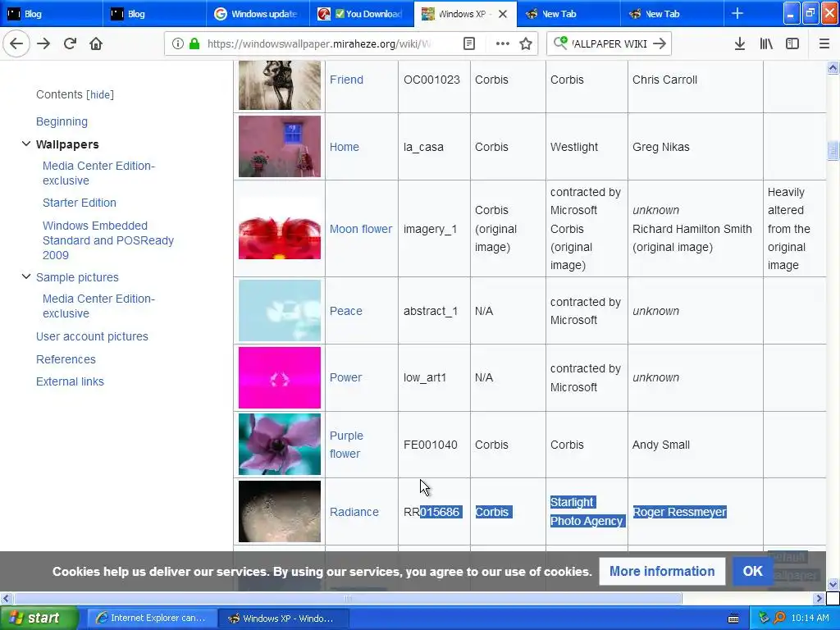Click More information on cookie banner
This screenshot has width=840, height=630.
(662, 571)
